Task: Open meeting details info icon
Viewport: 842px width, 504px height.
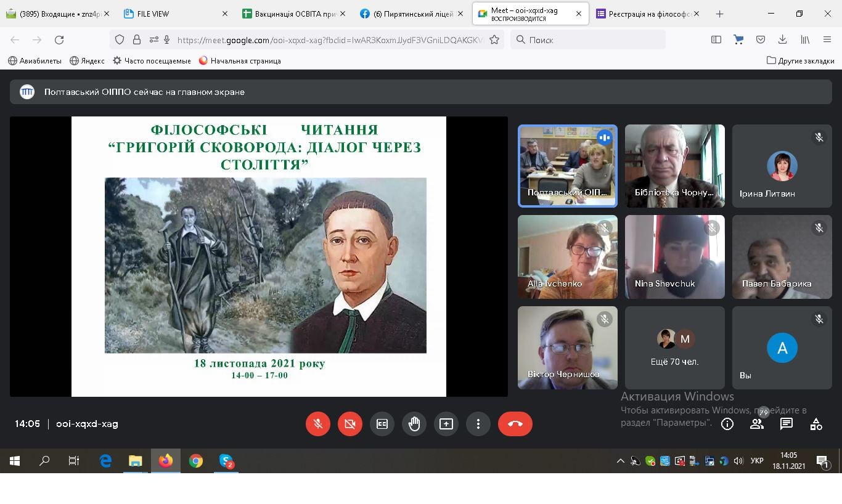Action: click(727, 424)
